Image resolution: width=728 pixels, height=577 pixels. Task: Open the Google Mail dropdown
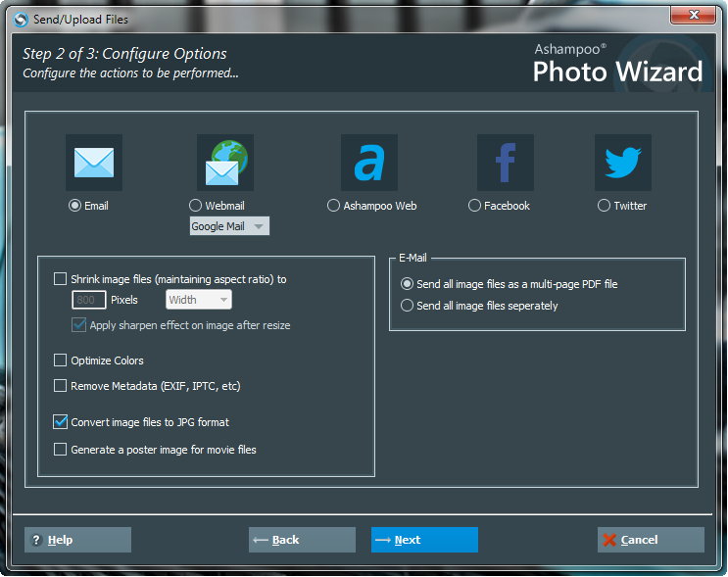click(x=229, y=226)
